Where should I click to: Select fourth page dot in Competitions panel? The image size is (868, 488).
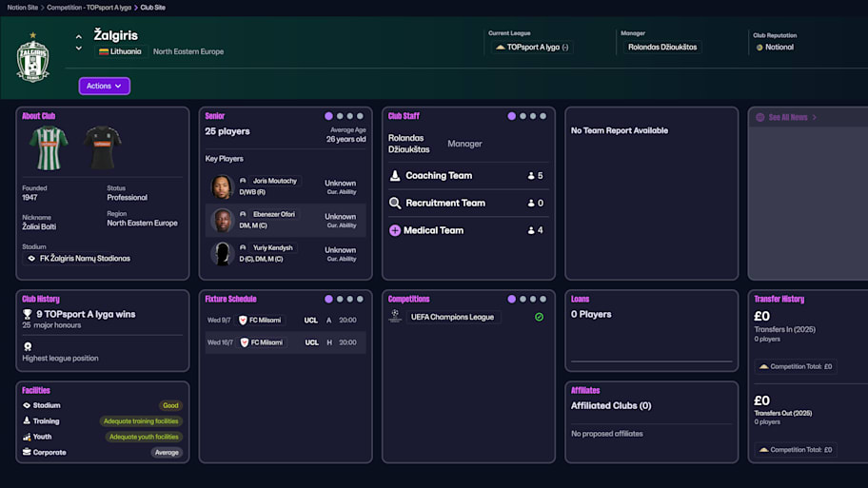click(x=543, y=300)
